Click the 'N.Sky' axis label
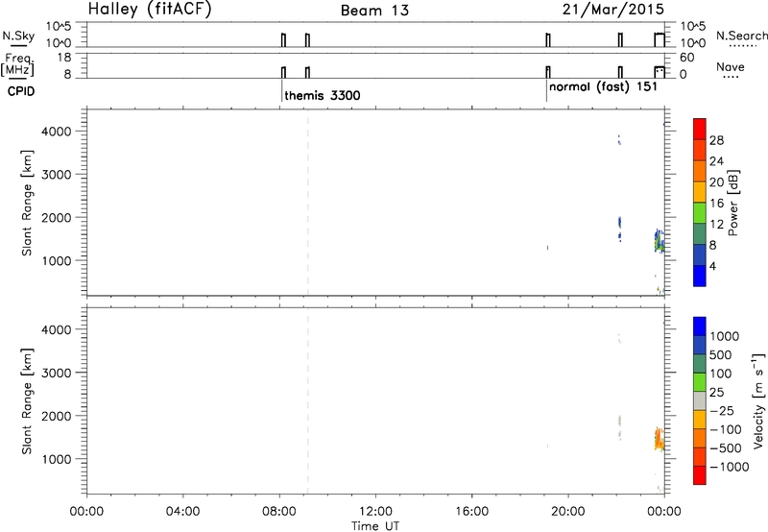Viewport: 768px width, 532px height. click(x=18, y=36)
